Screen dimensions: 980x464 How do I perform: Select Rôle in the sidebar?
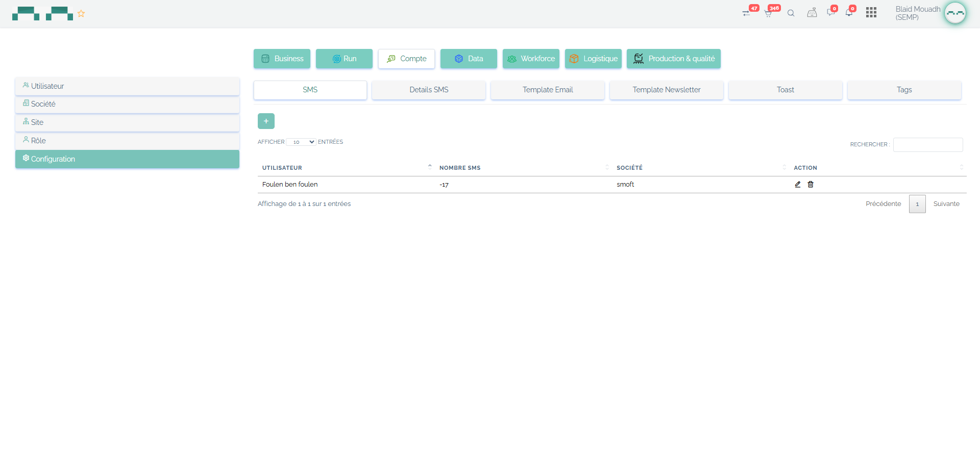click(x=127, y=141)
